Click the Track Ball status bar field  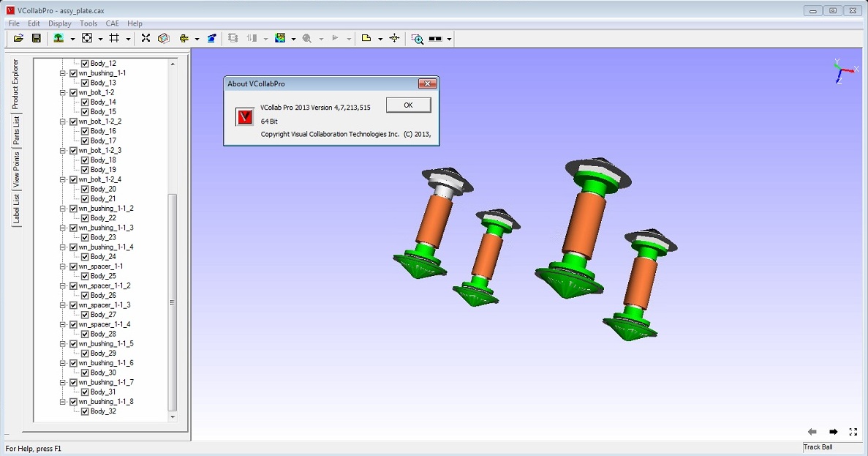coord(833,447)
